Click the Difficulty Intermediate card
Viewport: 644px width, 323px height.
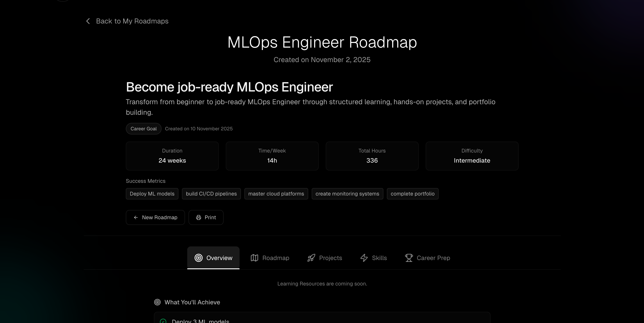[x=472, y=156]
